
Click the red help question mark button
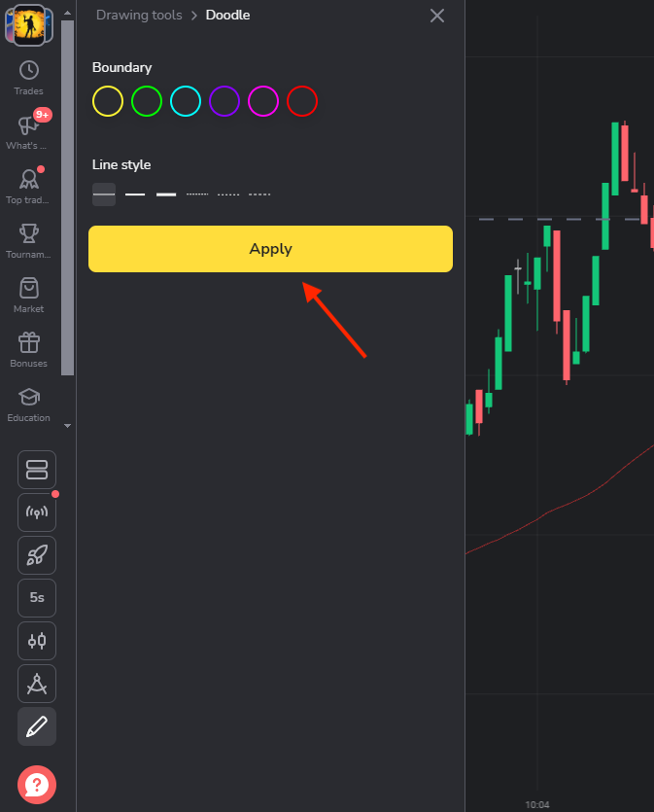click(x=37, y=784)
